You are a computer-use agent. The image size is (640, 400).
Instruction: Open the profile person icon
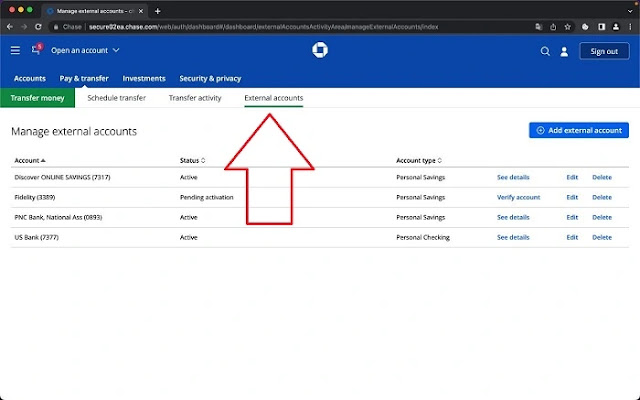pos(564,51)
